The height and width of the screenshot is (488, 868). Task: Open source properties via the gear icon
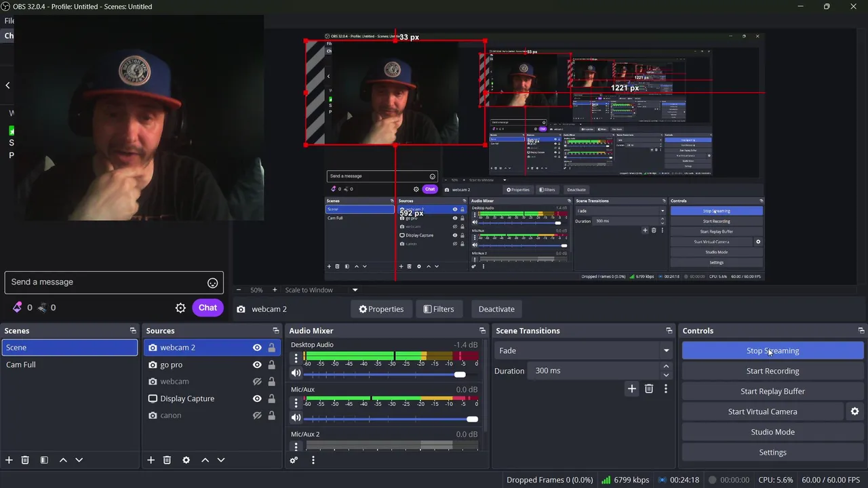pyautogui.click(x=186, y=460)
